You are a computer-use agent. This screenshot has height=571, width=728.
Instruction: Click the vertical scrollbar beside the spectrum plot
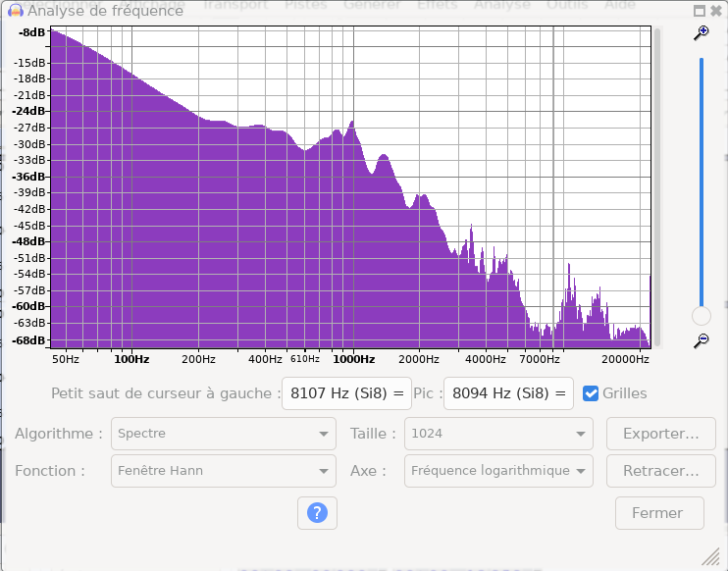(x=657, y=186)
